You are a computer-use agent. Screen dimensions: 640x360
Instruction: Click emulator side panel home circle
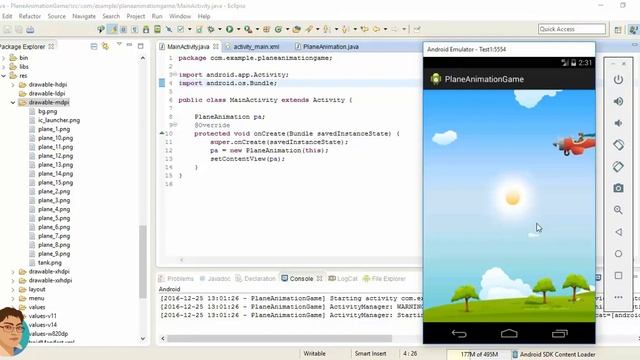[618, 253]
